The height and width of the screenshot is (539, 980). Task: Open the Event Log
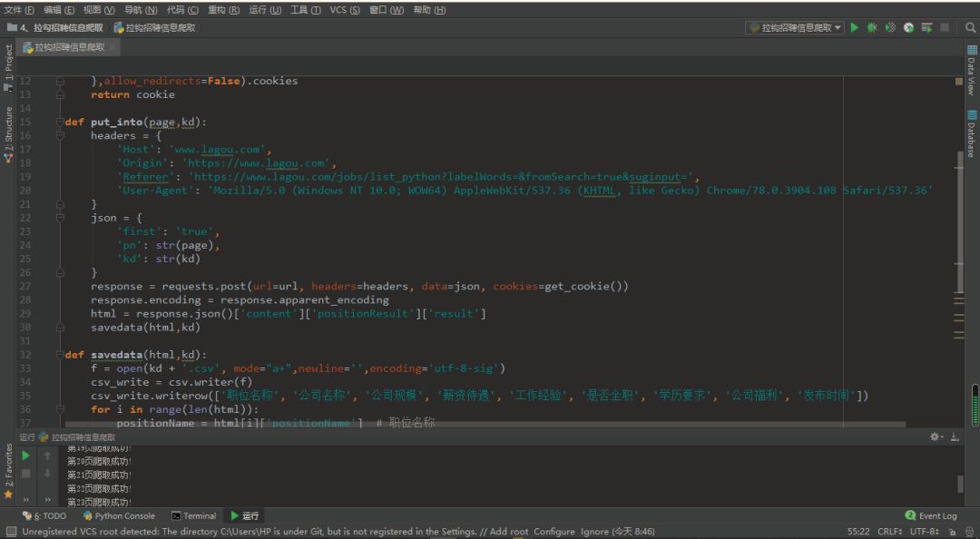tap(931, 516)
